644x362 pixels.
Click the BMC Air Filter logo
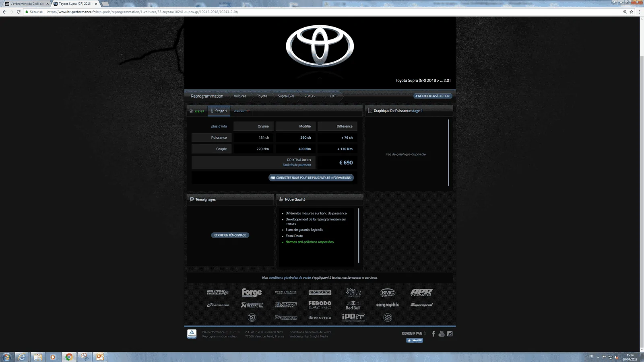(388, 293)
